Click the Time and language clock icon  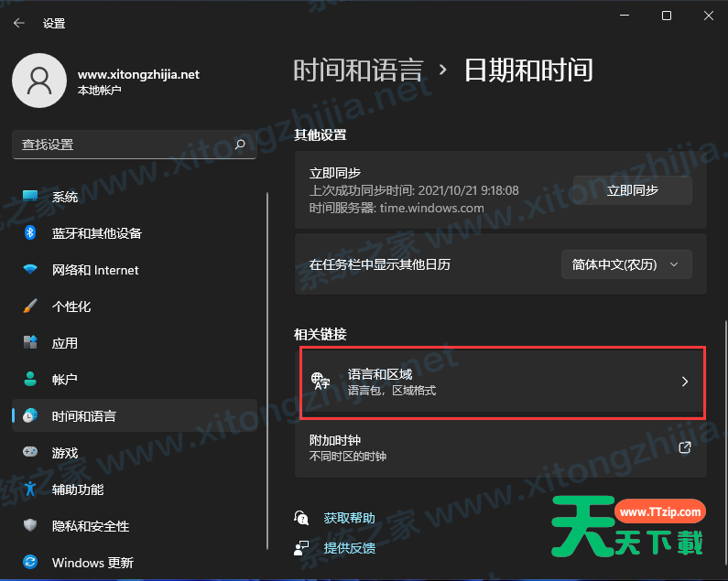click(30, 415)
